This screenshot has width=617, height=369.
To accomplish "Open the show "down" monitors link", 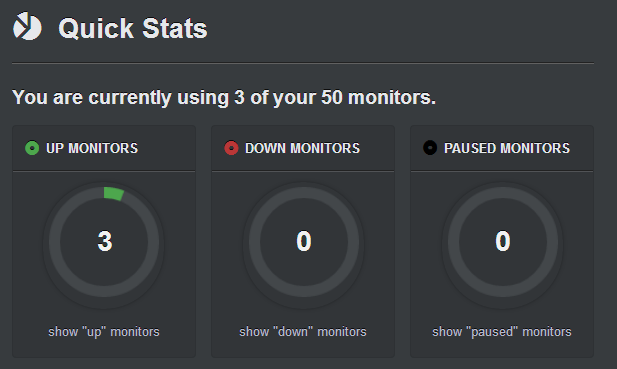I will (x=303, y=332).
